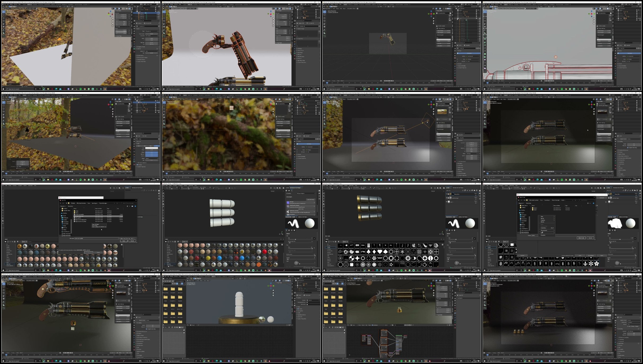
Task: Click search box in Select Folder dialog
Action: click(x=586, y=200)
